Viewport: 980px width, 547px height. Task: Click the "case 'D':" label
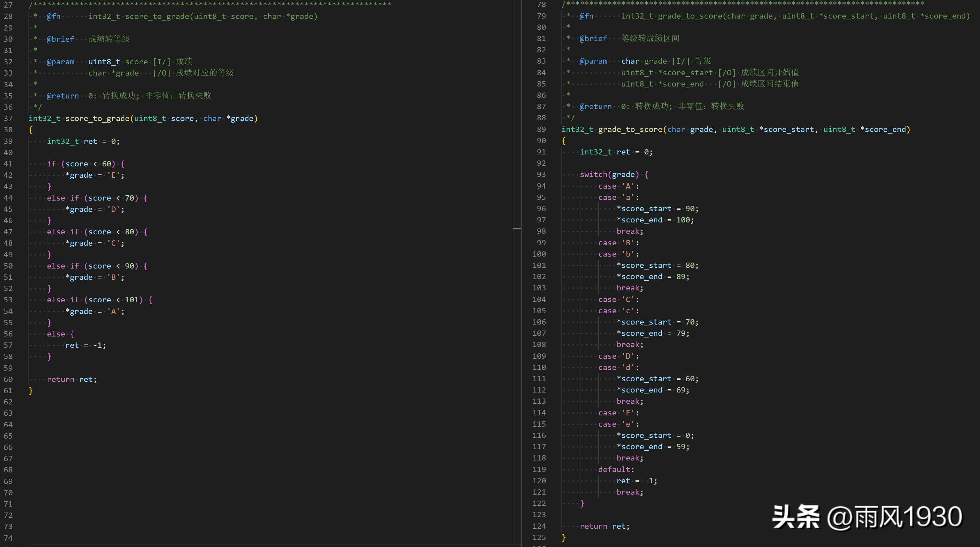coord(619,356)
